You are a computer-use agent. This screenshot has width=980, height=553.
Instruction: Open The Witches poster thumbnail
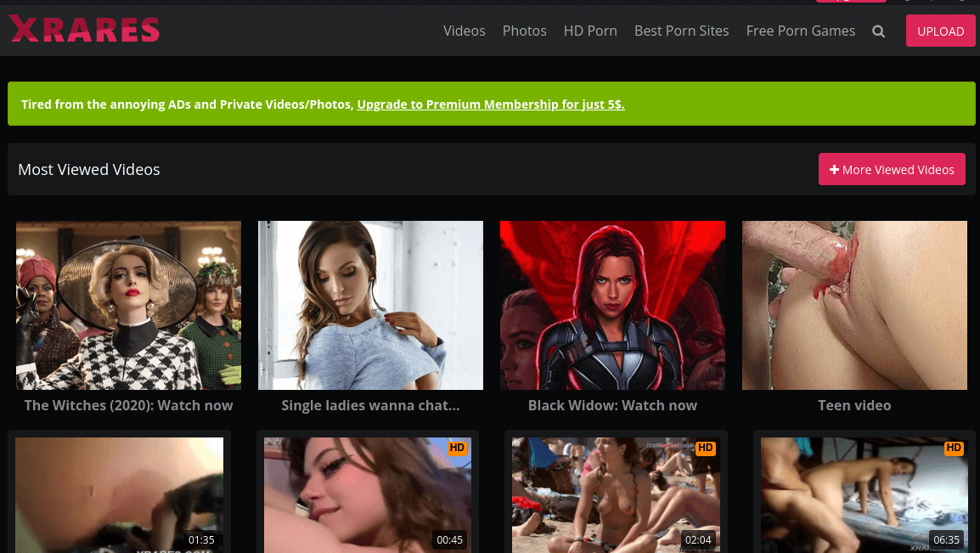coord(128,305)
